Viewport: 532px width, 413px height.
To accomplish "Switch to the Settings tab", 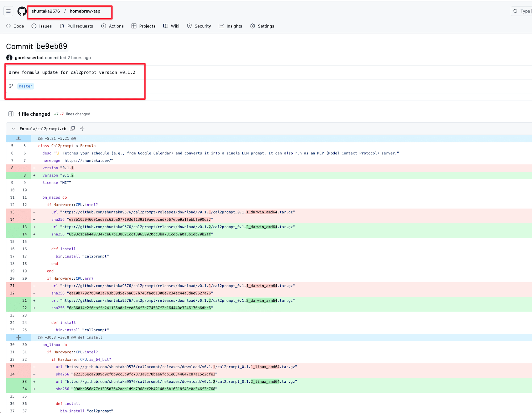I will pos(262,26).
